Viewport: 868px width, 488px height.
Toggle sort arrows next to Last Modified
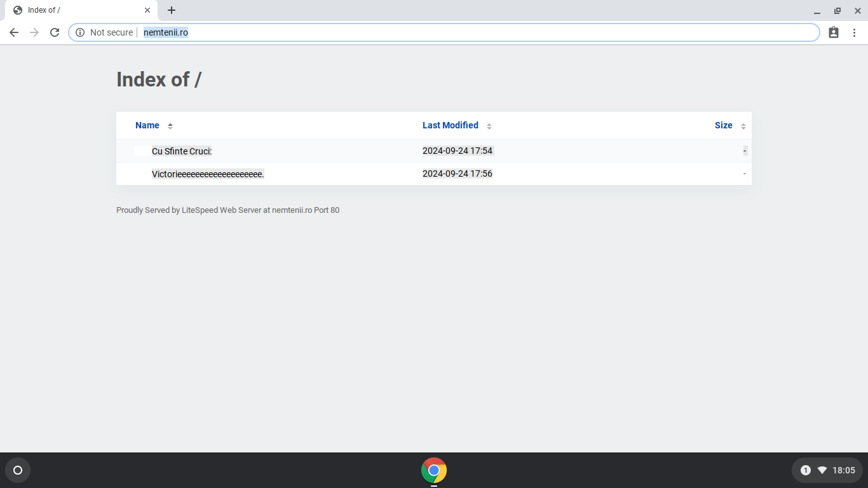tap(489, 126)
